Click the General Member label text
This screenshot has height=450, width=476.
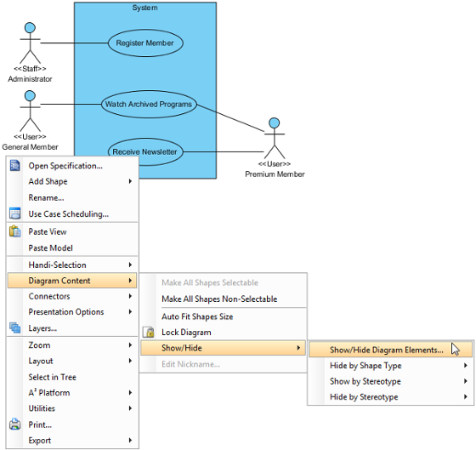(x=30, y=147)
